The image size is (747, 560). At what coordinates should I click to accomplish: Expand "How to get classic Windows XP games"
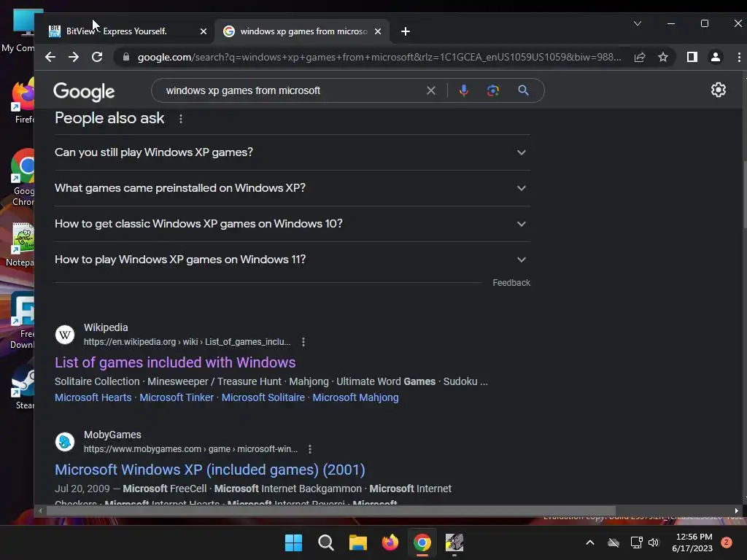tap(293, 224)
